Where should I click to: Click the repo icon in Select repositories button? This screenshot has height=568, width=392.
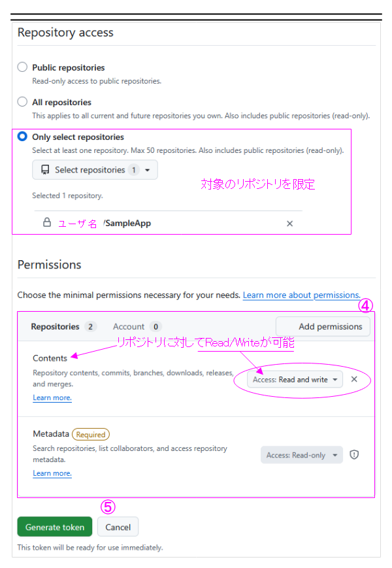pyautogui.click(x=45, y=170)
